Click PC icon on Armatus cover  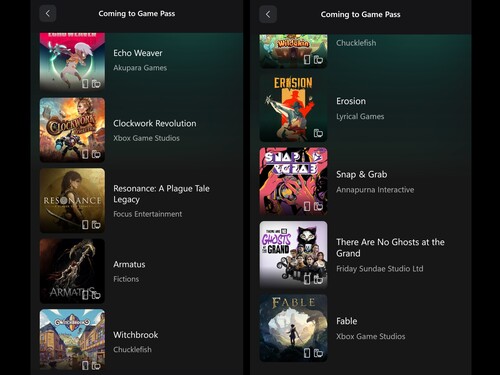96,295
